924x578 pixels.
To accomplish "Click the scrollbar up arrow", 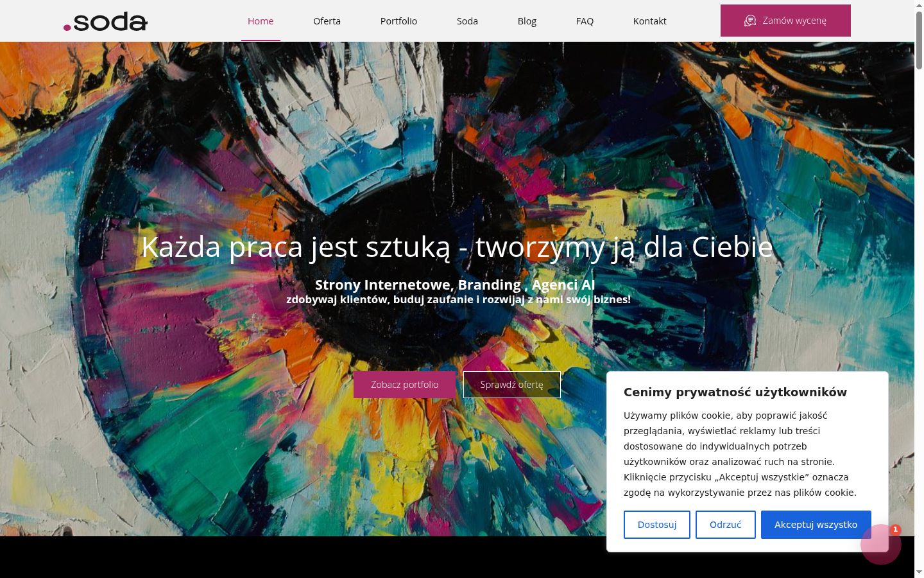I will (x=919, y=4).
